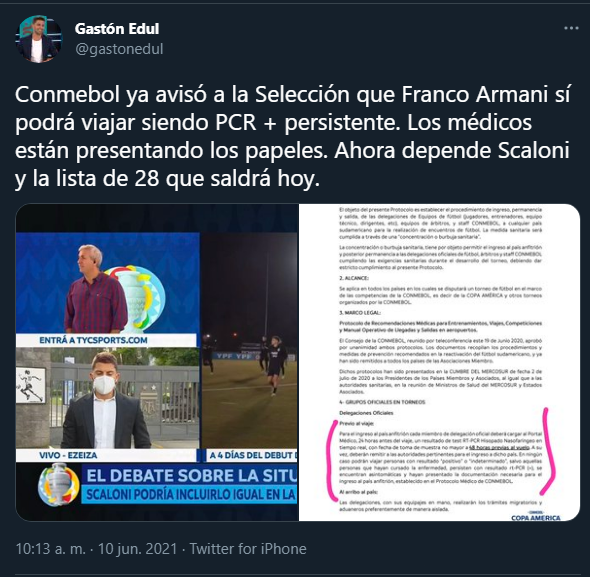
Task: Open the Gastón Edul display name link
Action: (117, 29)
